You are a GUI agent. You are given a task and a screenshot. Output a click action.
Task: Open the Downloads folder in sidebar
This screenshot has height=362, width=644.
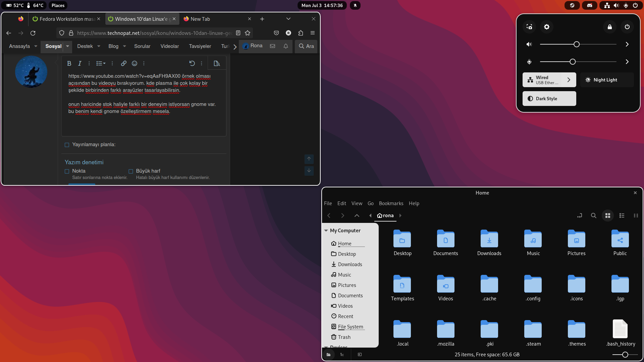pos(350,264)
